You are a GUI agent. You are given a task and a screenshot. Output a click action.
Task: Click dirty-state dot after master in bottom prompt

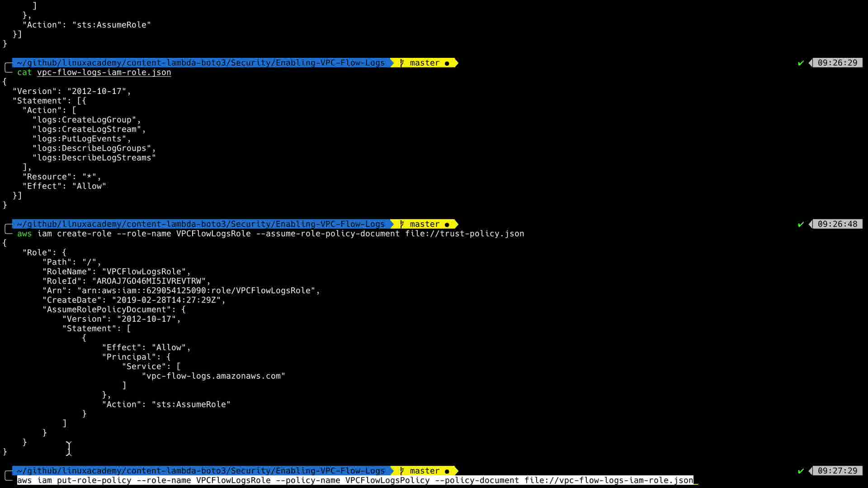click(447, 471)
